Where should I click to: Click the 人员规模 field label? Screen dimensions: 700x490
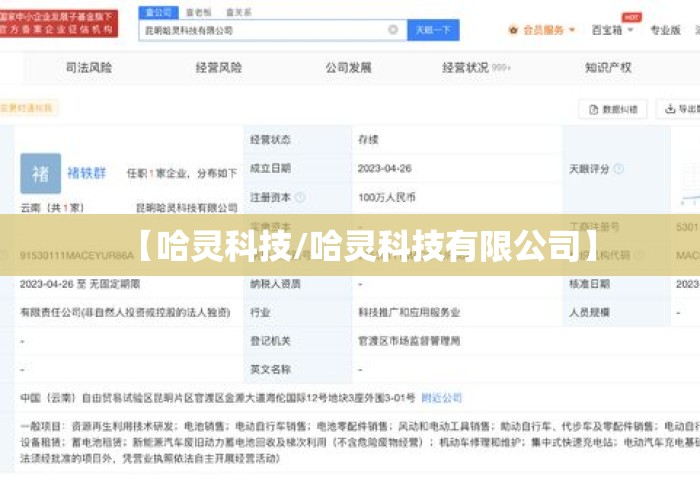[589, 312]
